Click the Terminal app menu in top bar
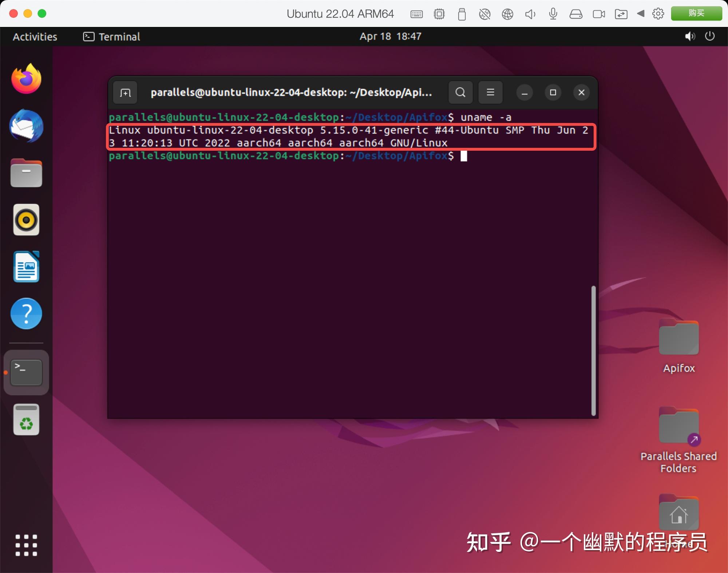The height and width of the screenshot is (573, 728). click(x=111, y=36)
